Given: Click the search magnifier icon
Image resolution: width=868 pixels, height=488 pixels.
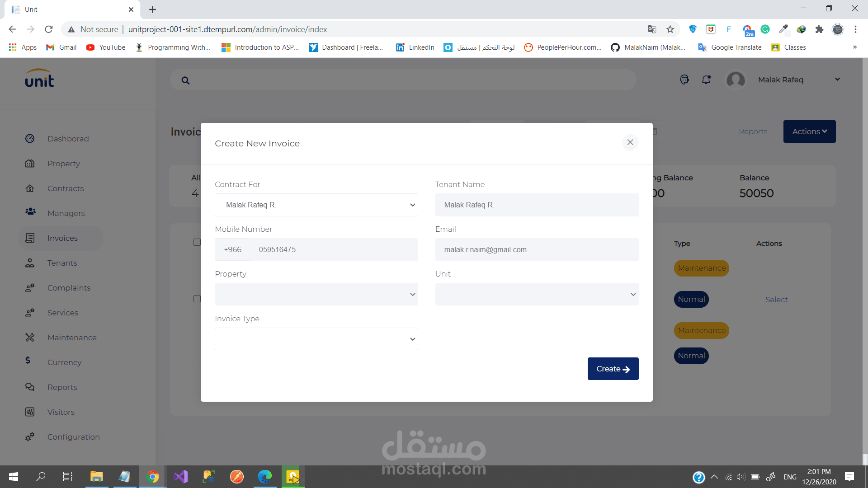Looking at the screenshot, I should [185, 80].
